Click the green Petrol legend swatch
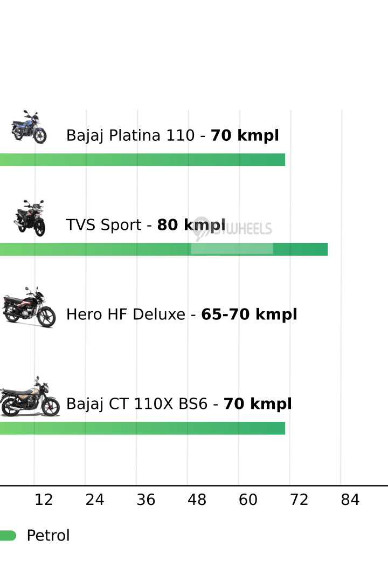The height and width of the screenshot is (588, 388). click(x=8, y=535)
